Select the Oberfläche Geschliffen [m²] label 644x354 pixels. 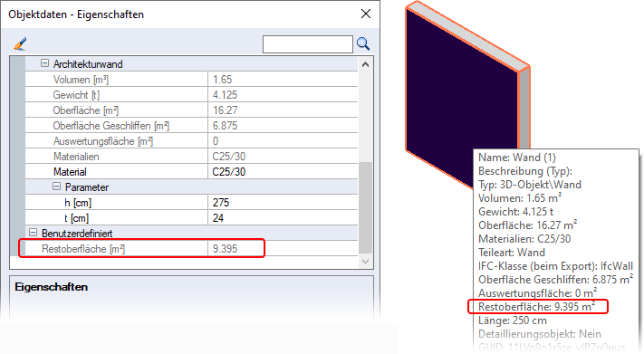click(111, 126)
